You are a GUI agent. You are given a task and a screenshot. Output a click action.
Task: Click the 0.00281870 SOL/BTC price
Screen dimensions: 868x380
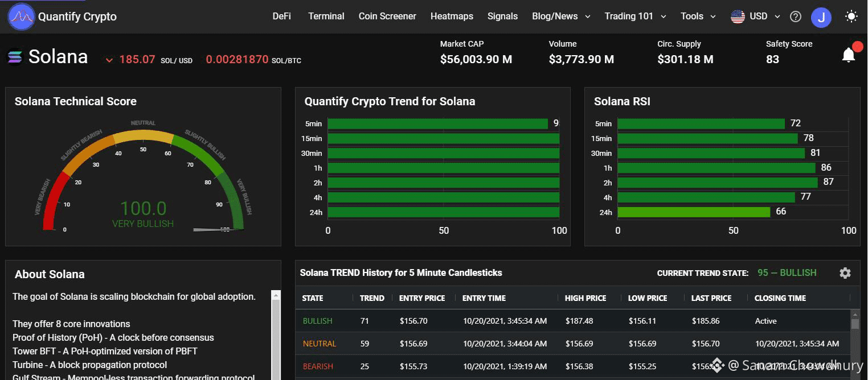(237, 59)
